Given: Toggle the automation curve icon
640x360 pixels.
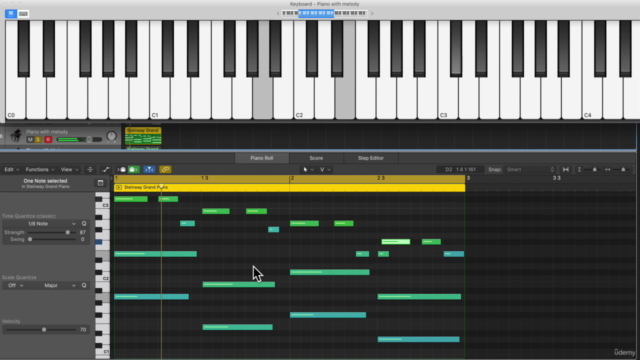Looking at the screenshot, I should (x=106, y=169).
